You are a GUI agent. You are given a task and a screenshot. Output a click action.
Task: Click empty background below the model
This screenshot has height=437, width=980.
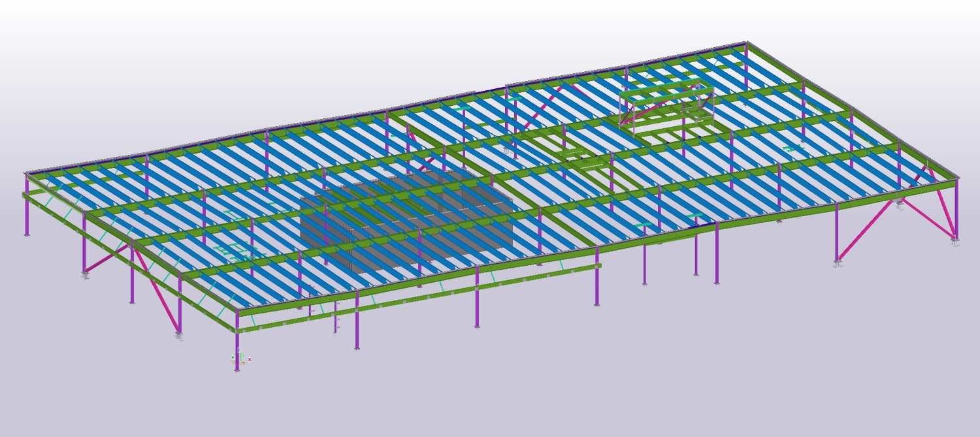click(523, 392)
